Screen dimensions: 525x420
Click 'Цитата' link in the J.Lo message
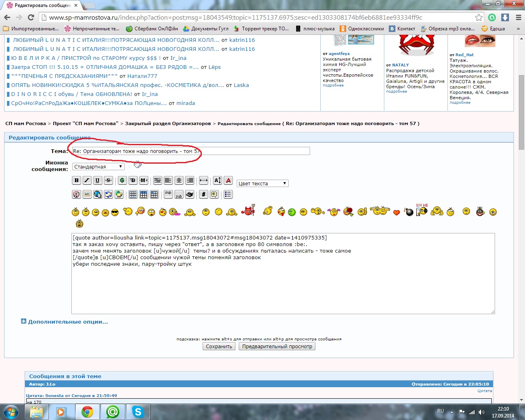(484, 390)
